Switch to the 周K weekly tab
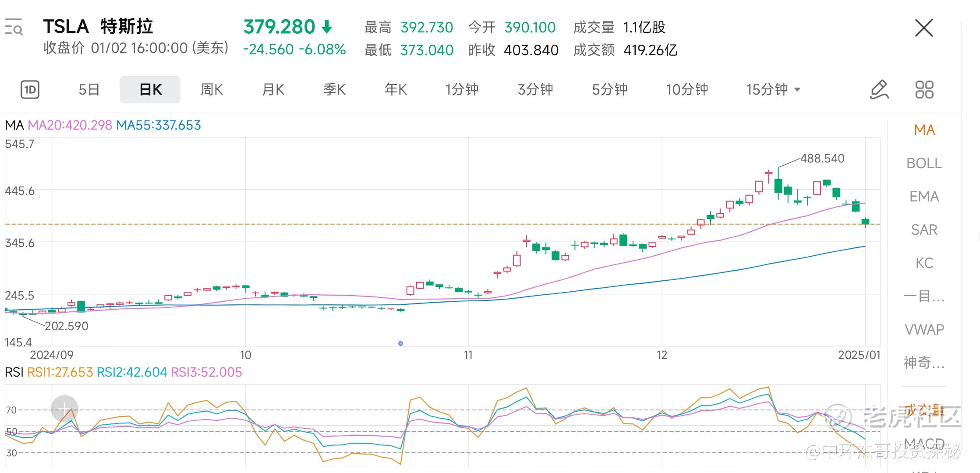 212,90
